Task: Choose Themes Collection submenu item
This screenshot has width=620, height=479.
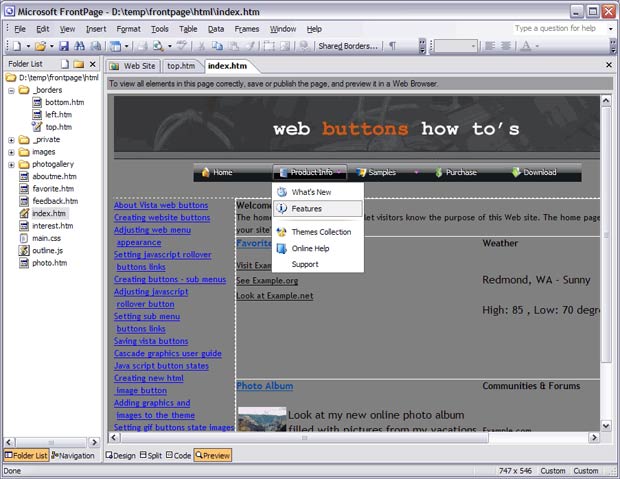Action: coord(318,232)
